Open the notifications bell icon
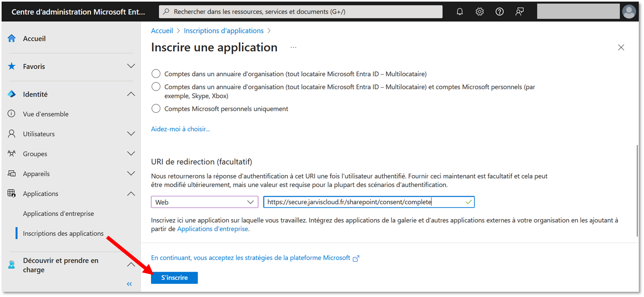The height and width of the screenshot is (297, 644). click(x=459, y=12)
